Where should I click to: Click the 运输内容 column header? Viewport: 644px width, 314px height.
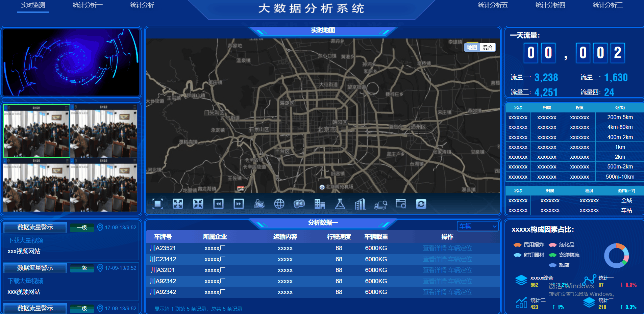[285, 237]
